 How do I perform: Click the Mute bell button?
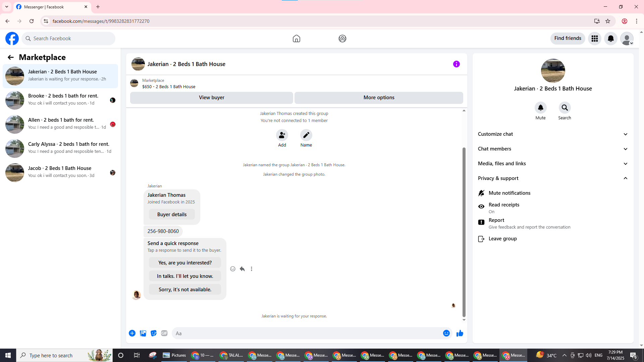[x=540, y=108]
